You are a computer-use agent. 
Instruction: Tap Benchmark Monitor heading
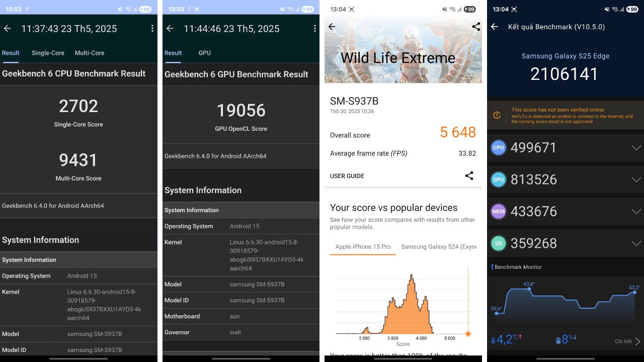pyautogui.click(x=518, y=267)
